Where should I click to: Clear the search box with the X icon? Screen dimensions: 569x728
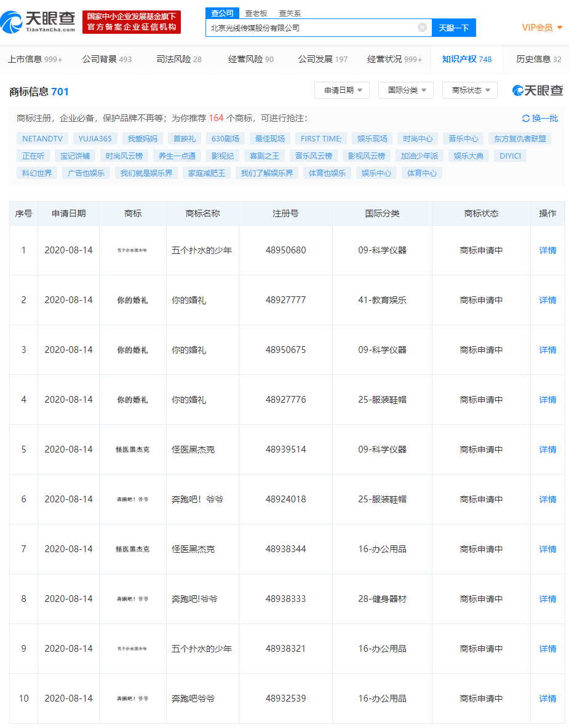tap(422, 28)
